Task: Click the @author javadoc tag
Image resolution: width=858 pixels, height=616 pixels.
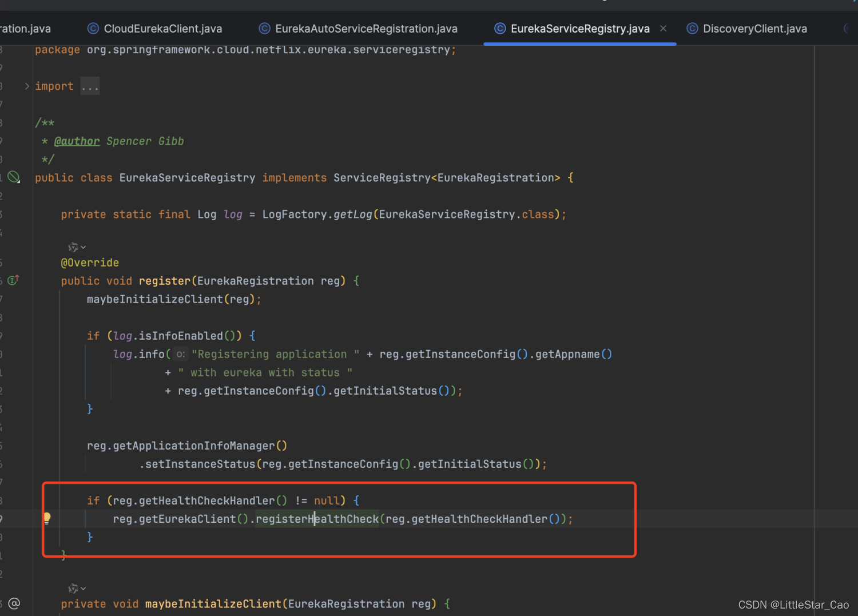Action: point(77,141)
